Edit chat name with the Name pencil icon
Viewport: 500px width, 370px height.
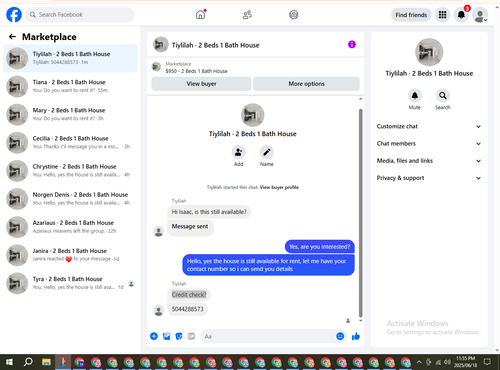tap(267, 152)
